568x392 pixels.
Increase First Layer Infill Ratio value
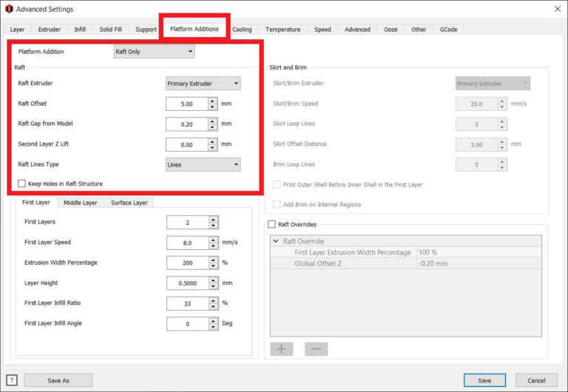tap(214, 300)
